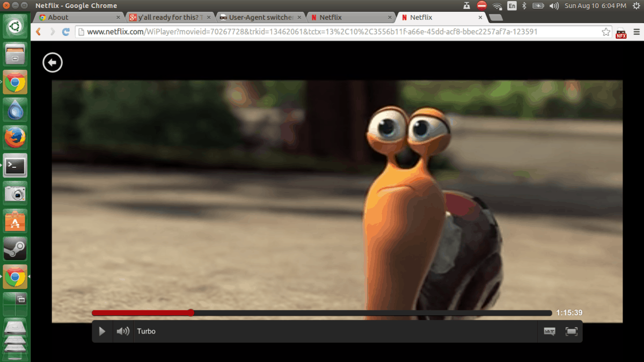Bookmark this page with the star
Viewport: 644px width, 362px height.
606,32
